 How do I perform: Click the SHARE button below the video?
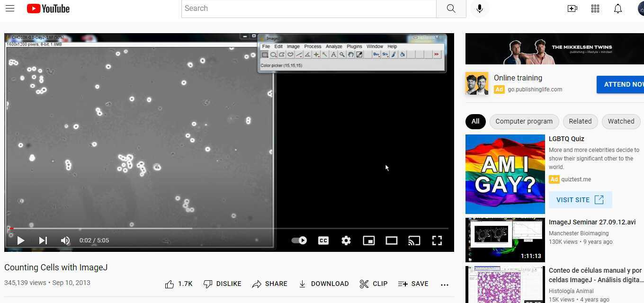click(x=270, y=284)
